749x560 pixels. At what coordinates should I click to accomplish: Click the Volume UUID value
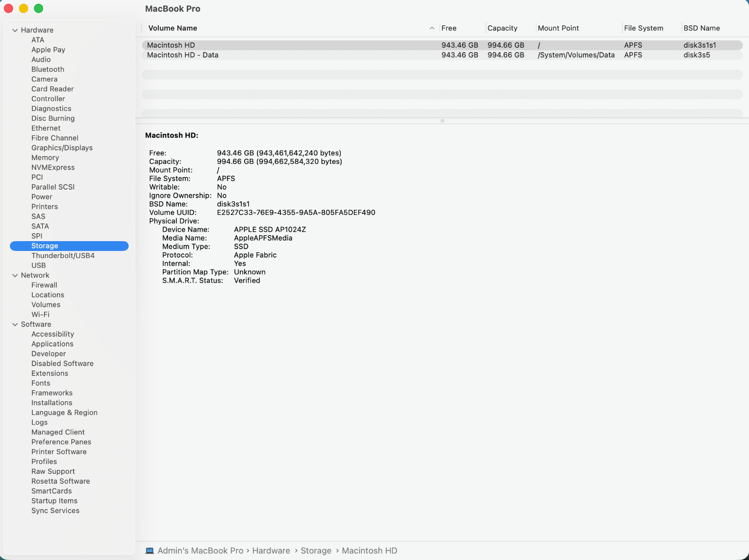tap(296, 213)
